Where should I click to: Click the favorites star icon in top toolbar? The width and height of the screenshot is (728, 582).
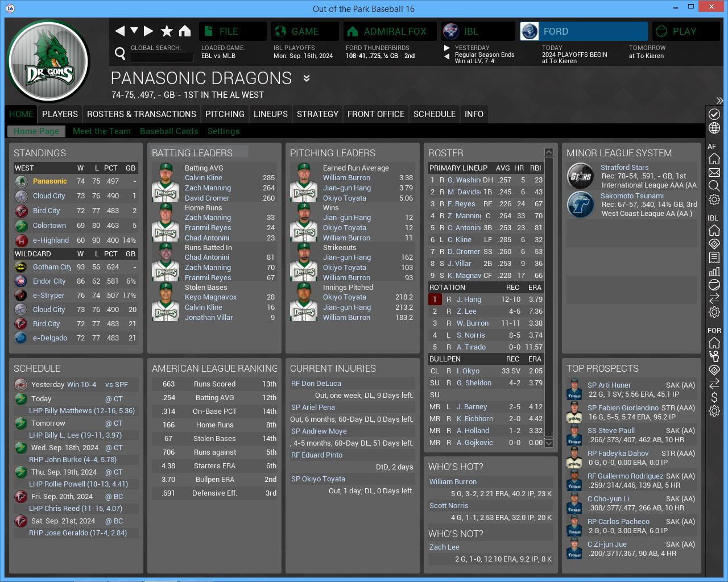click(167, 31)
